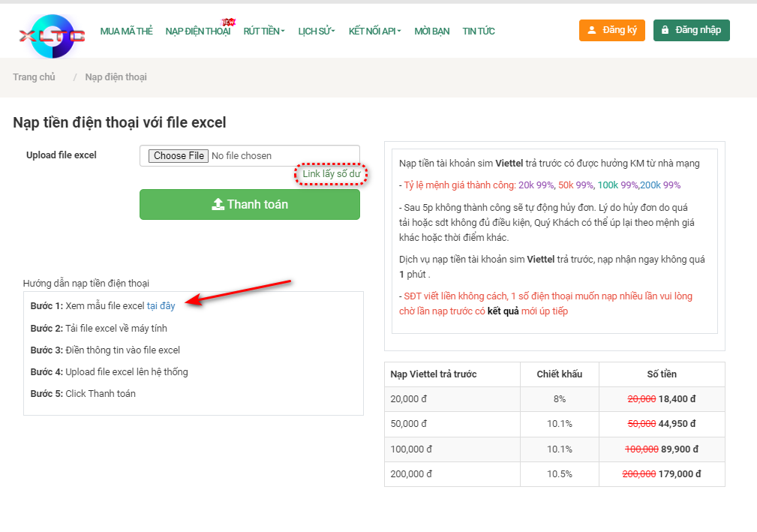
Task: Open the MỜI BẠN menu item
Action: click(x=431, y=32)
